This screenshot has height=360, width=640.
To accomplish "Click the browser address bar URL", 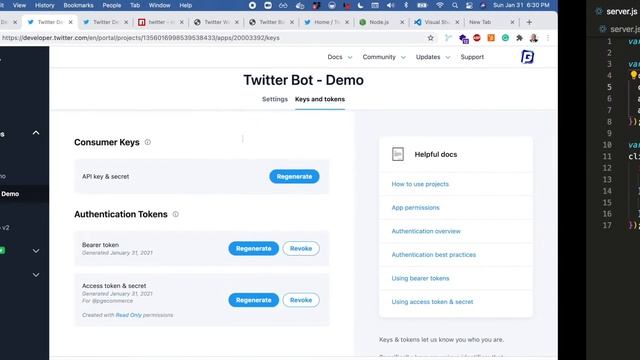I will coord(140,38).
